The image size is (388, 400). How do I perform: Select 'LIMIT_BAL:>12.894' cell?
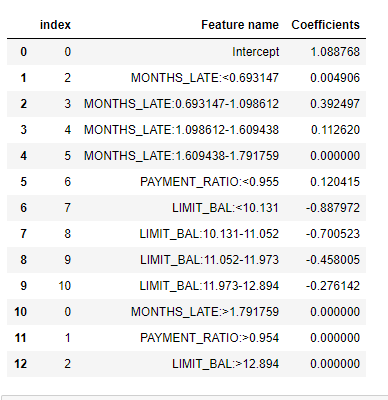click(225, 364)
